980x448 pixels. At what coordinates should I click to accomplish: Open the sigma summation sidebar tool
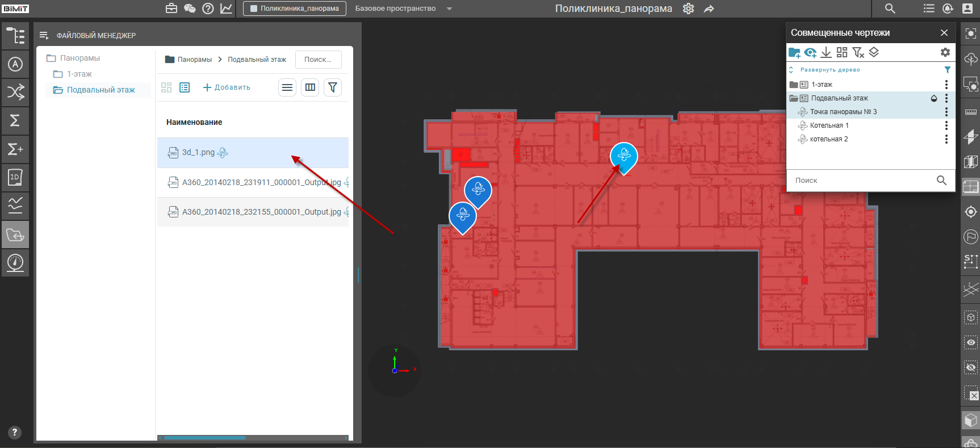pos(15,120)
